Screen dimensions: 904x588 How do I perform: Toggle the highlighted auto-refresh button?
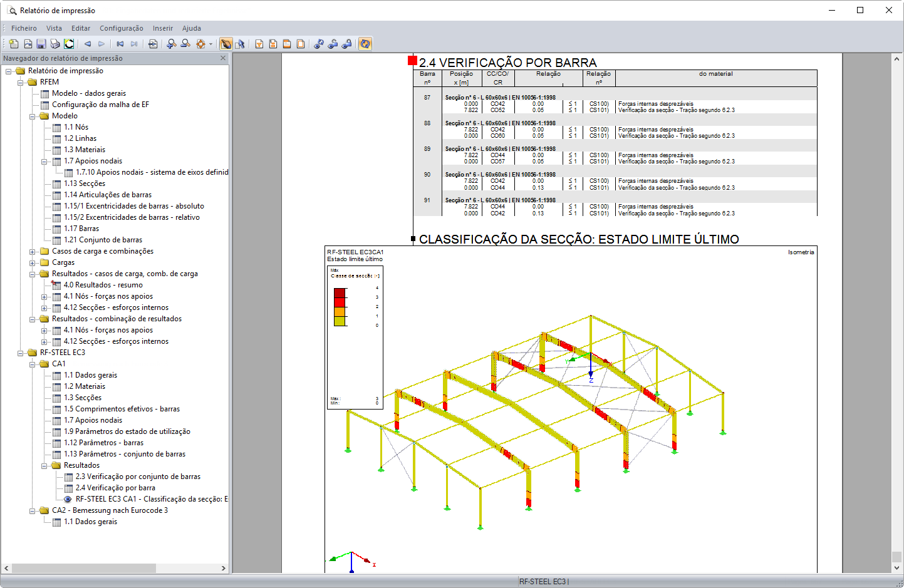365,44
